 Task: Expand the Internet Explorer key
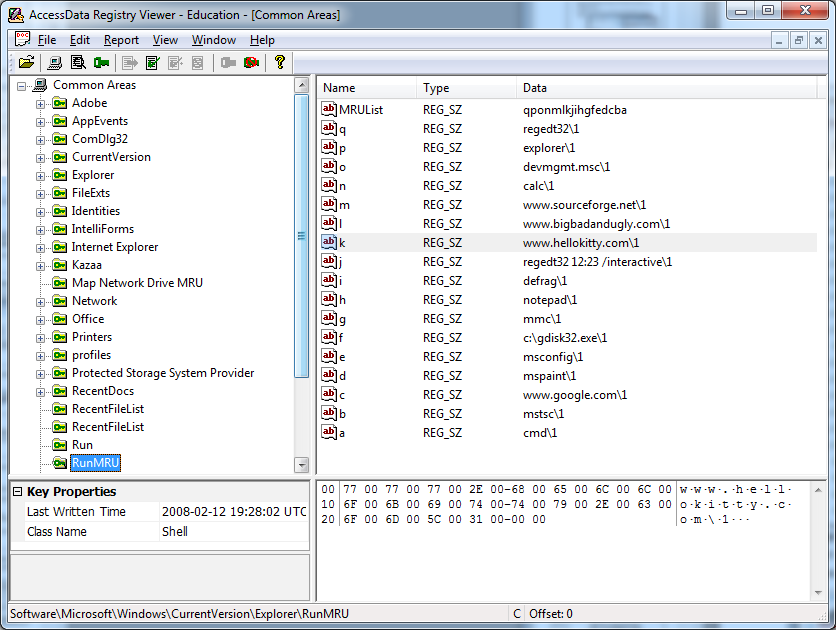click(41, 248)
